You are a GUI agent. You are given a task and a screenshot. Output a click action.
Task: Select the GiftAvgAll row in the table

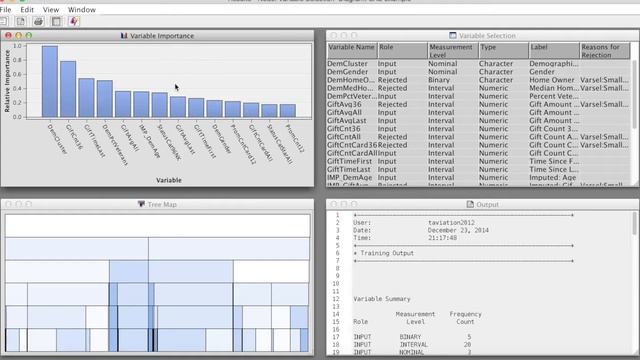[x=478, y=113]
